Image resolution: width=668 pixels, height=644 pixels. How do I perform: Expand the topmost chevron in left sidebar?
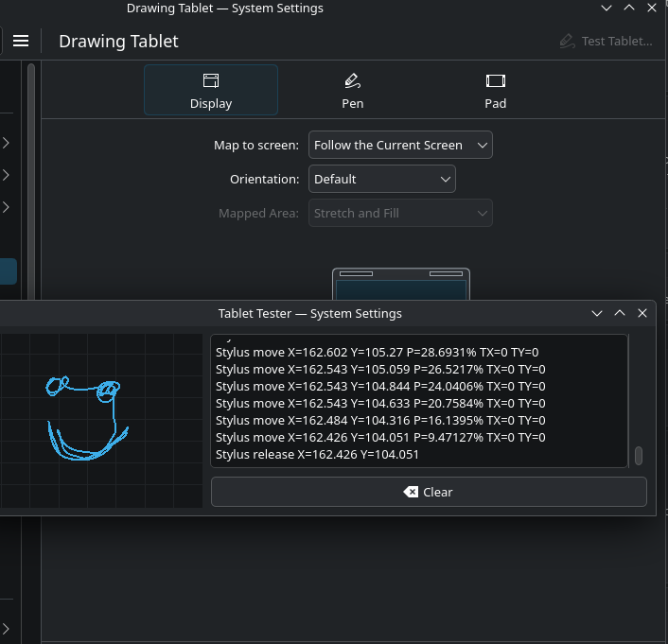(7, 144)
